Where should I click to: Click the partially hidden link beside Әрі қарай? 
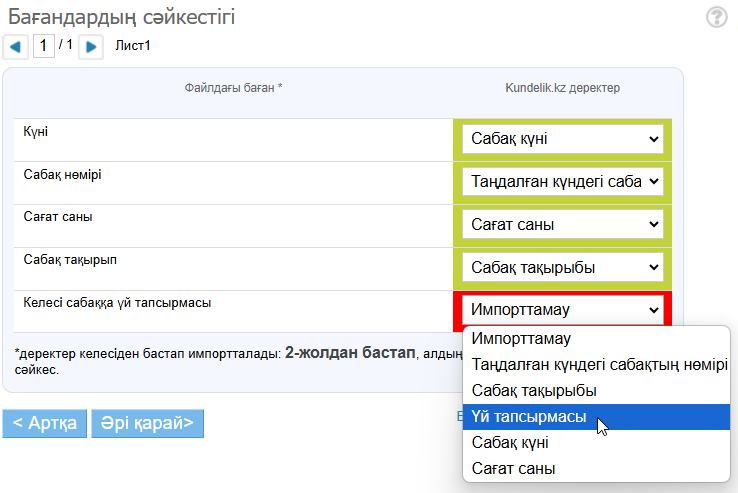(459, 415)
